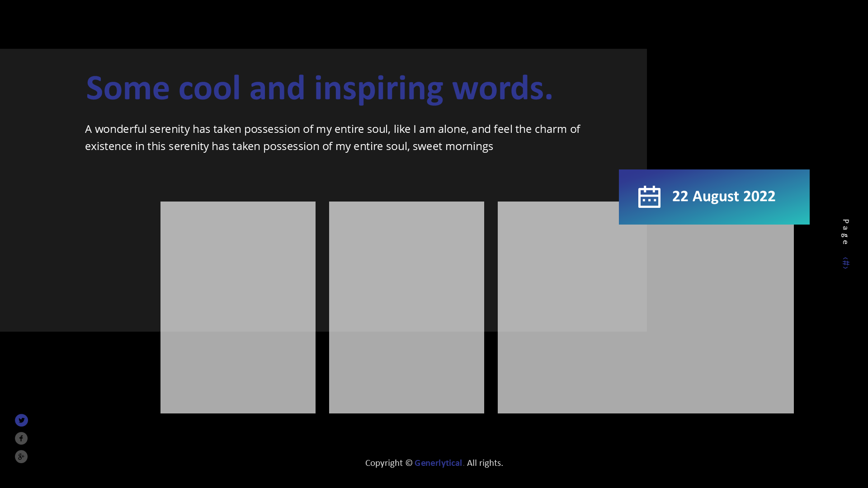The height and width of the screenshot is (488, 868).
Task: Click the 'Copyright ©' footer text
Action: coord(388,463)
